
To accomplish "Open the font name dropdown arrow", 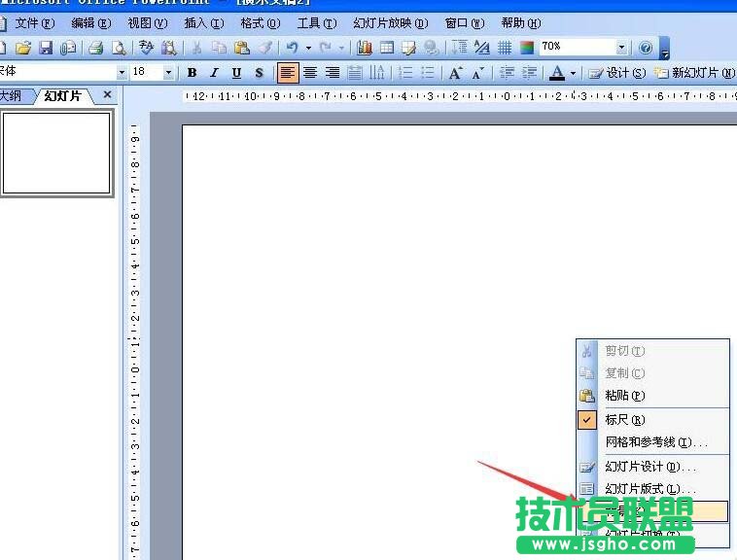I will click(122, 73).
